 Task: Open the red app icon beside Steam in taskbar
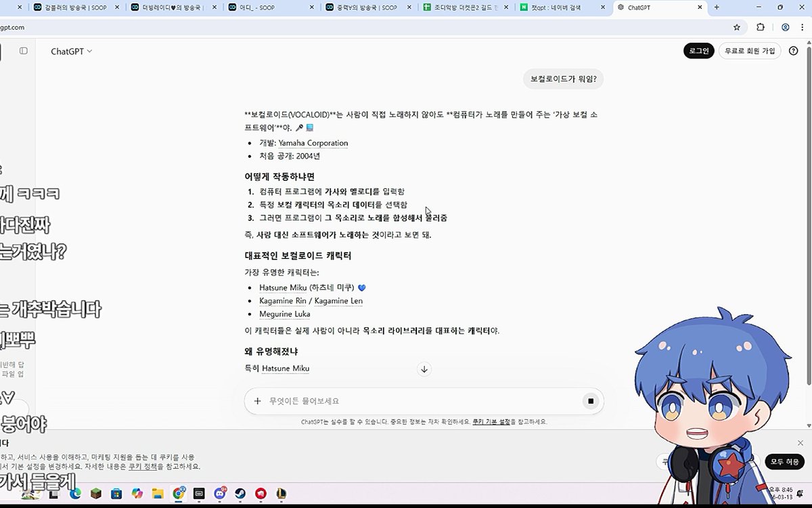261,494
